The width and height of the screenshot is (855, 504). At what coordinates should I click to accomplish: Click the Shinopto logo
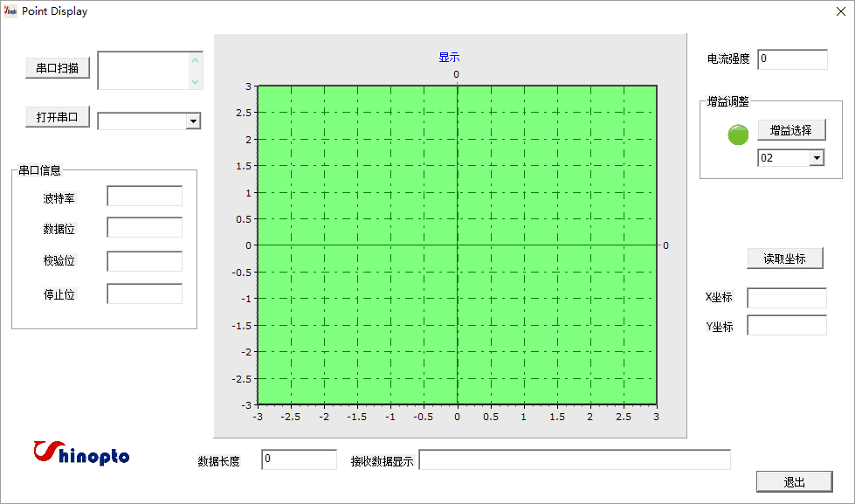(81, 454)
